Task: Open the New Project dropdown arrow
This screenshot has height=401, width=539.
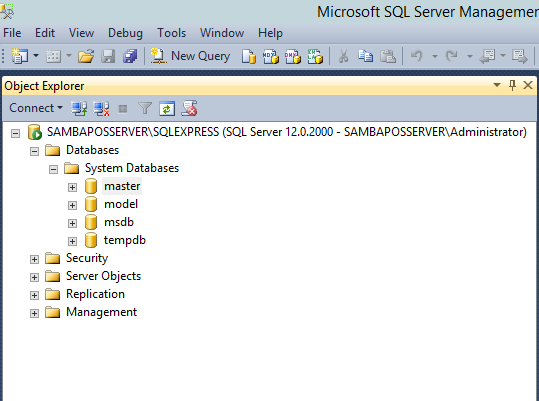Action: click(x=36, y=55)
